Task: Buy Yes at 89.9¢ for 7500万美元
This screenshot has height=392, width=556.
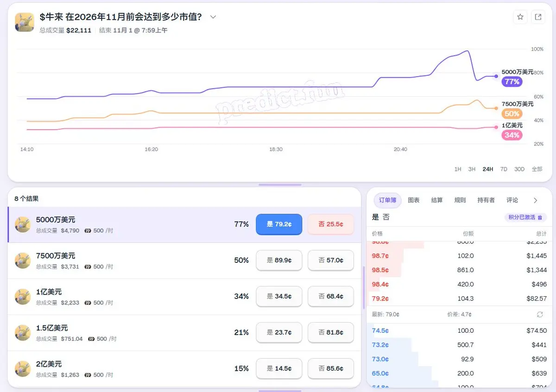Action: coord(279,261)
